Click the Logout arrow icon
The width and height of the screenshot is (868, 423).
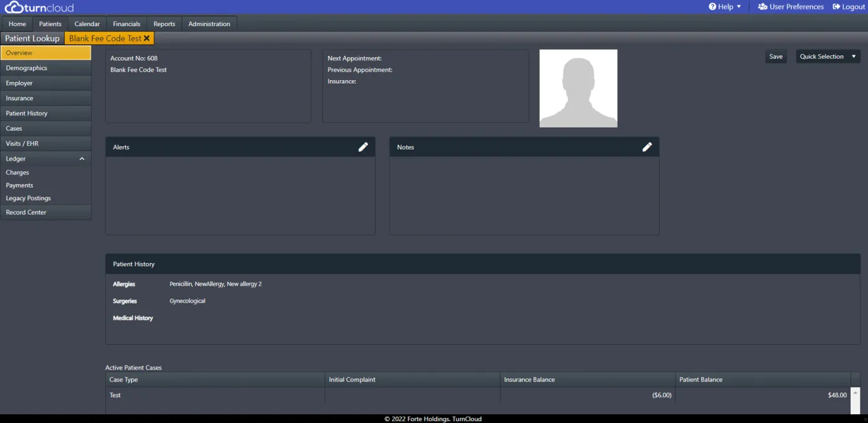point(836,7)
